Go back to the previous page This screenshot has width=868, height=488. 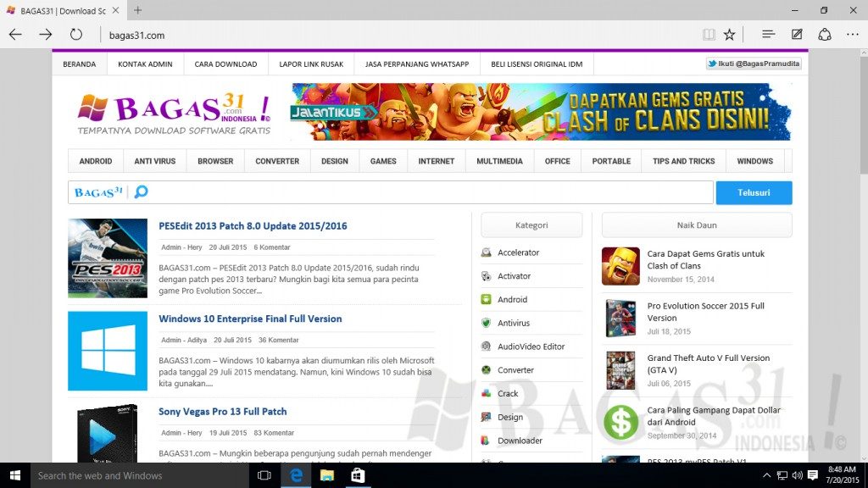pos(15,35)
